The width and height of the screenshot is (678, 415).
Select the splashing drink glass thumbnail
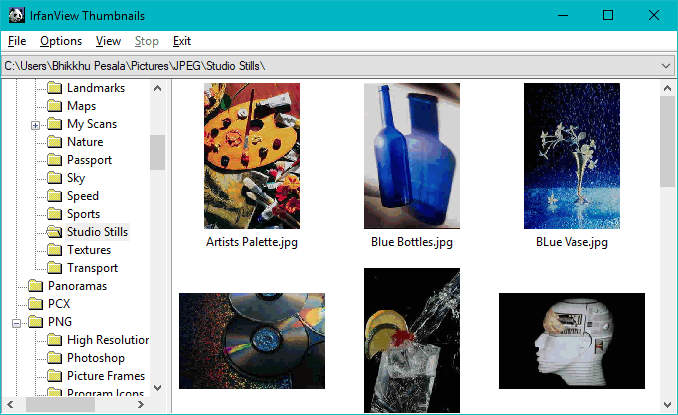[x=412, y=340]
